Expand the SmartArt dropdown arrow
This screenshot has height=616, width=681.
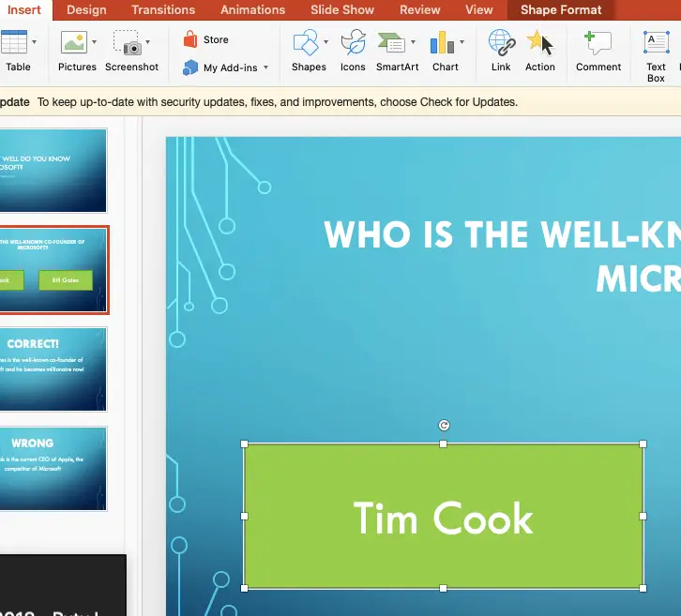click(413, 42)
